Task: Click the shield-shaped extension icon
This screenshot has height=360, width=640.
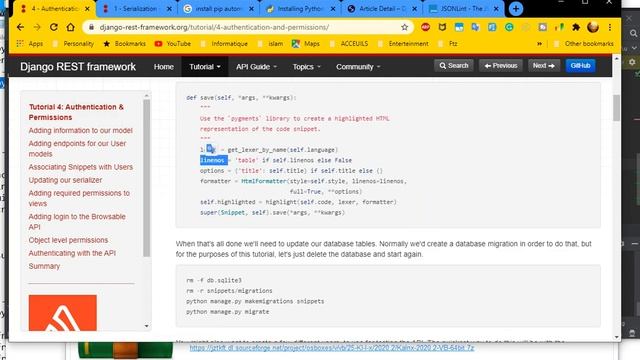Action: 442,27
